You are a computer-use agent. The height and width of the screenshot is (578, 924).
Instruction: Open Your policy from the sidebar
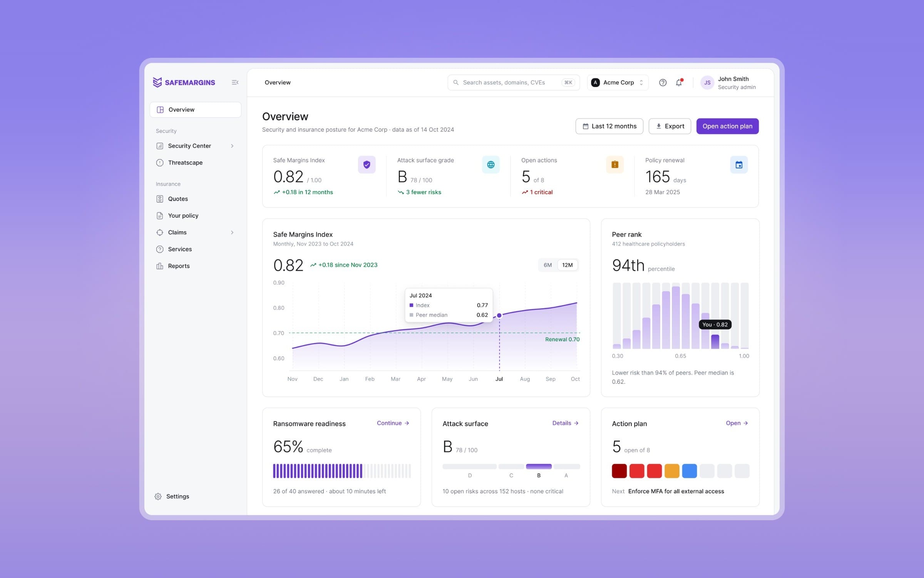pos(196,216)
